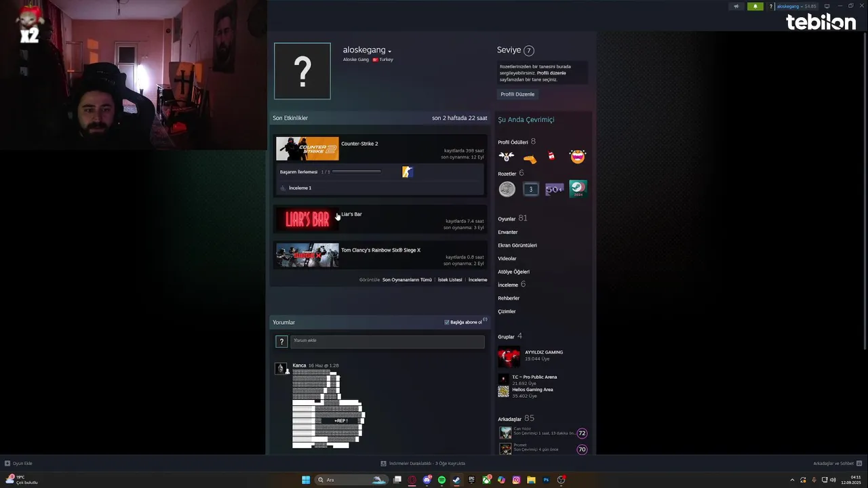The width and height of the screenshot is (868, 488).
Task: Click the Counter-Strike 2 achievement progress bar
Action: pos(356,171)
